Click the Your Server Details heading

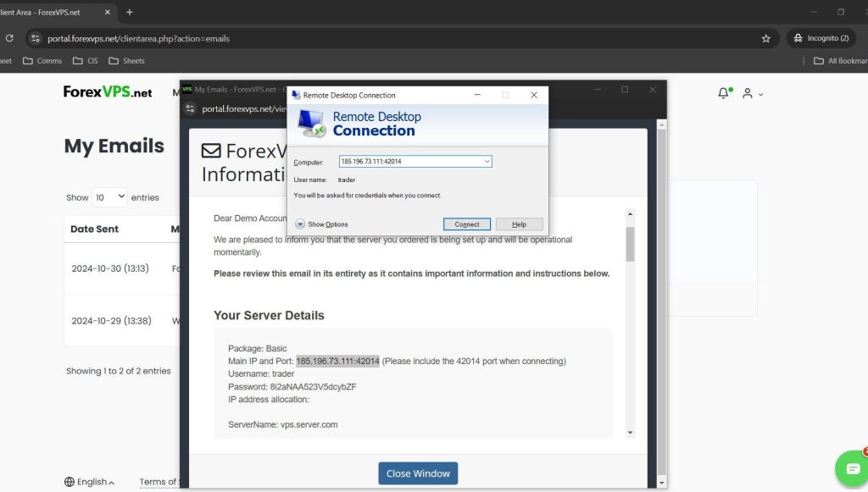coord(269,315)
